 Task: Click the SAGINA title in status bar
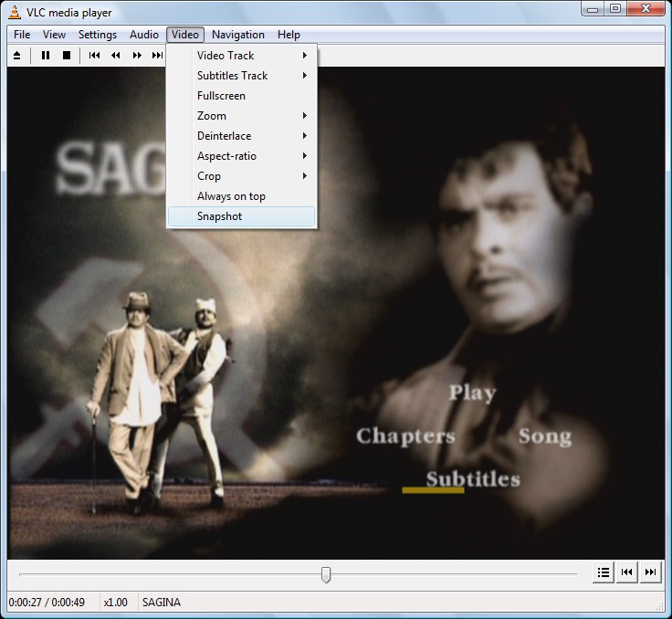click(x=162, y=603)
